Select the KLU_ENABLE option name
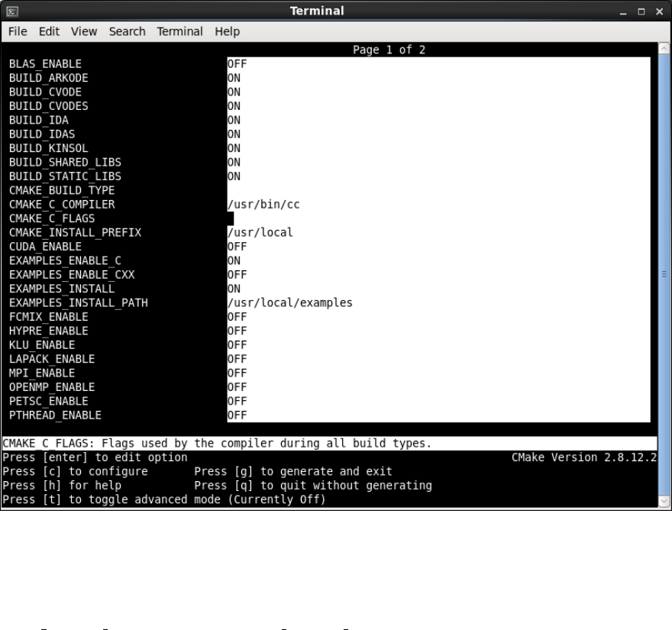 (x=42, y=345)
